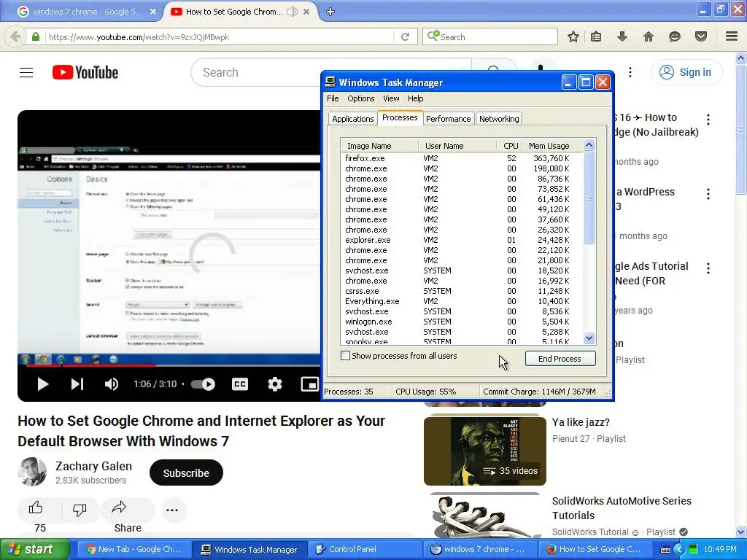Click End Process button
Image resolution: width=747 pixels, height=560 pixels.
coord(560,359)
